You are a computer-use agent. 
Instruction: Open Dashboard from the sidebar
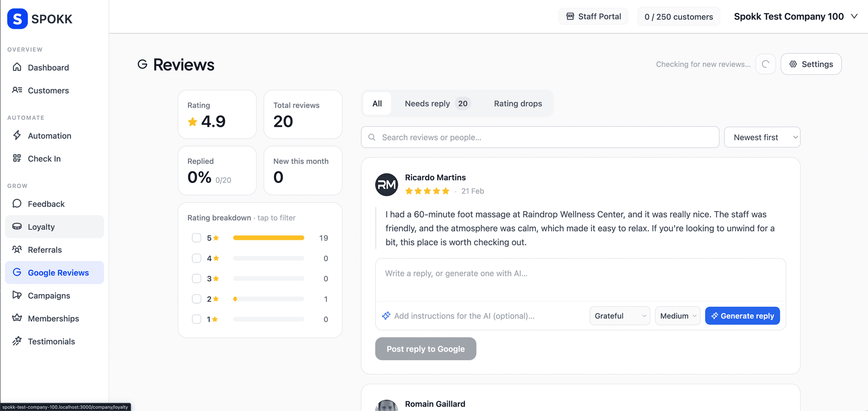[54, 67]
